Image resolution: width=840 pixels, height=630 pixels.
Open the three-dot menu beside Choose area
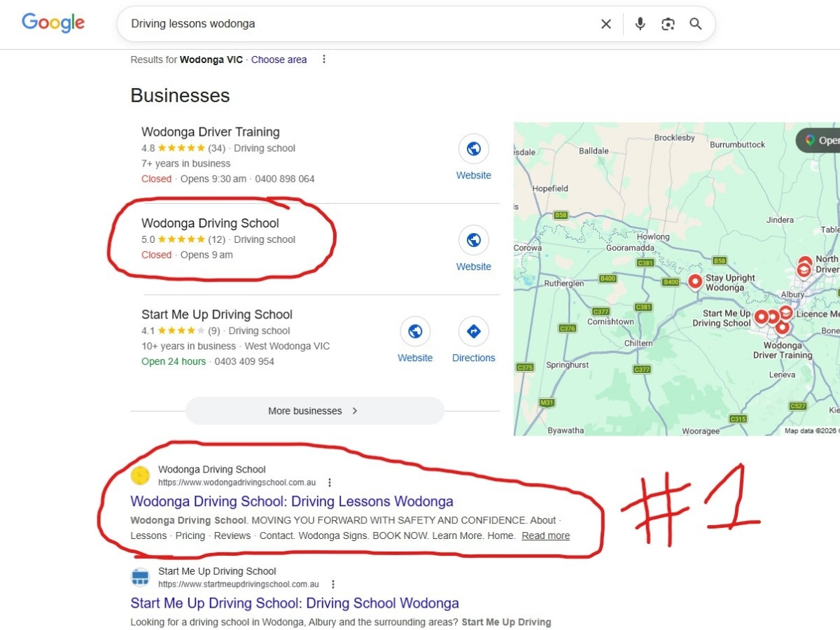pyautogui.click(x=323, y=59)
